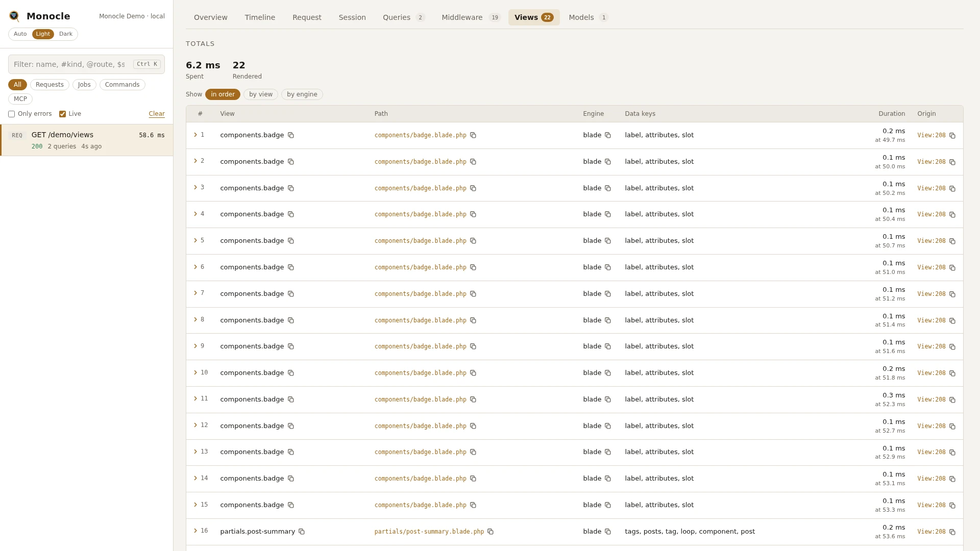Expand row 16 partials.post-summary
The height and width of the screenshot is (551, 980).
pos(195,531)
